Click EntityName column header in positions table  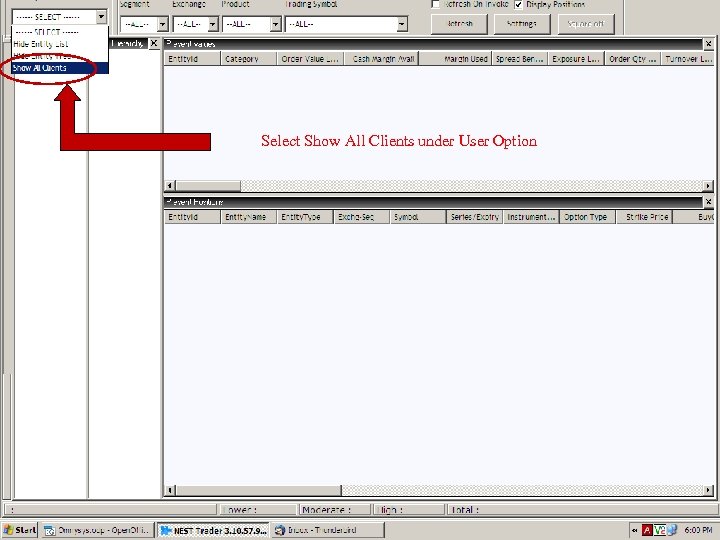pyautogui.click(x=248, y=217)
